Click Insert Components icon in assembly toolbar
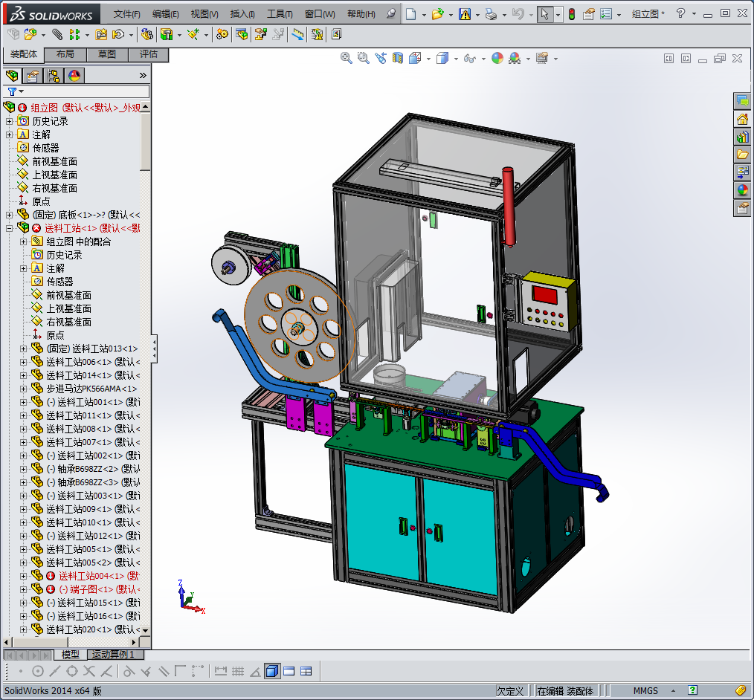 (30, 34)
